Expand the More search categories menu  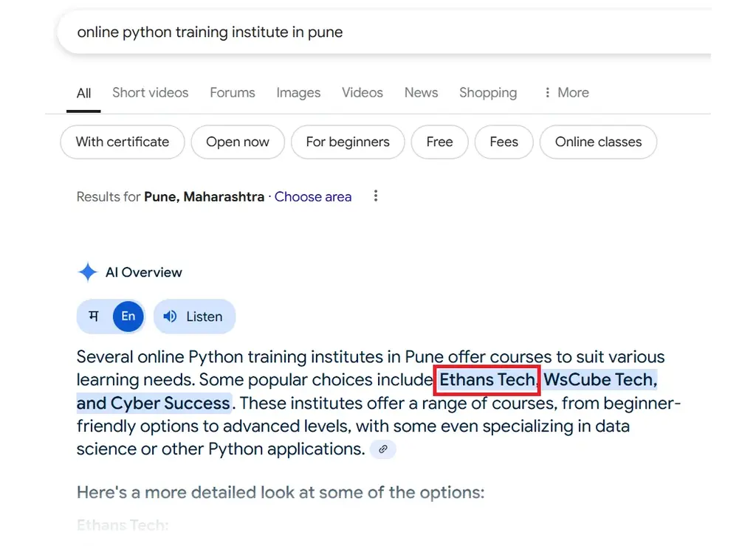(x=566, y=93)
